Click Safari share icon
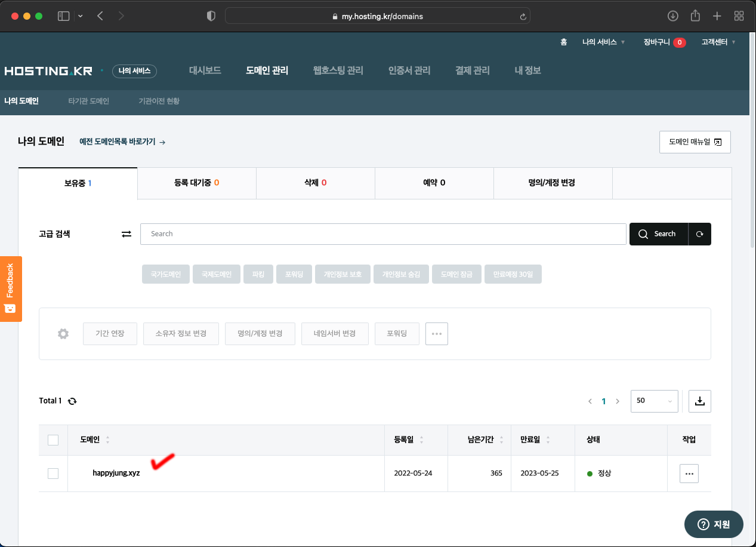Viewport: 756px width, 547px height. click(695, 16)
